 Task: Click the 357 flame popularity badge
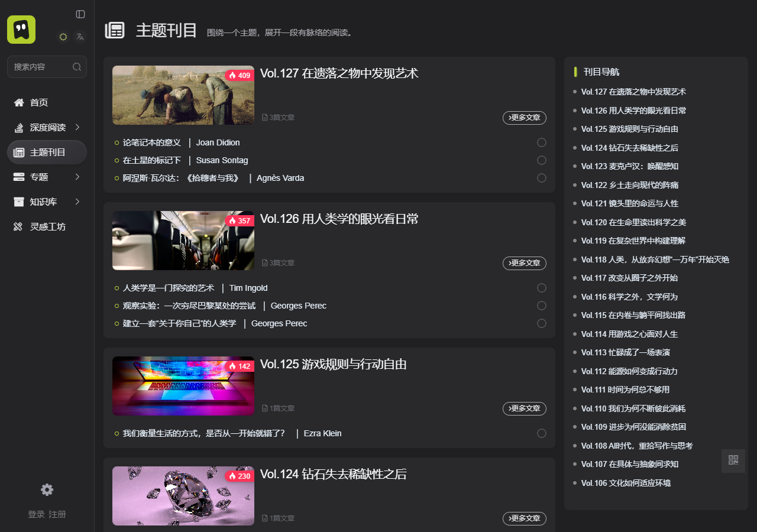click(240, 221)
